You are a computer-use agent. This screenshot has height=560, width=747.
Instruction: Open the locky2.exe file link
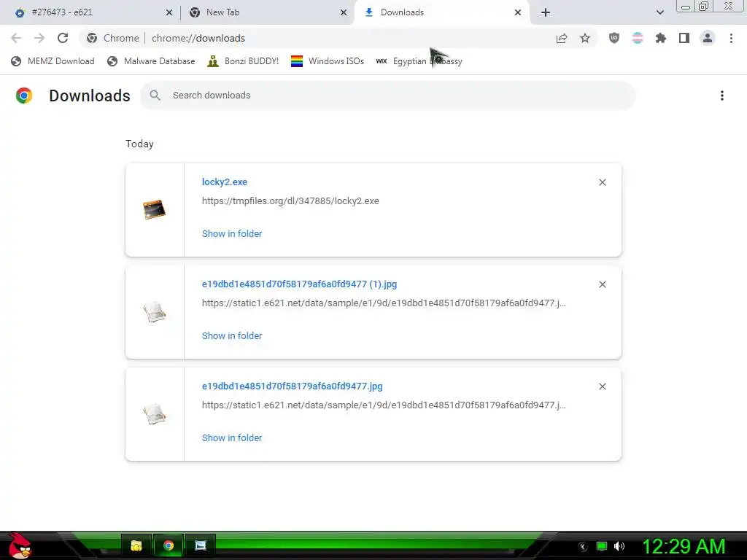pos(225,182)
